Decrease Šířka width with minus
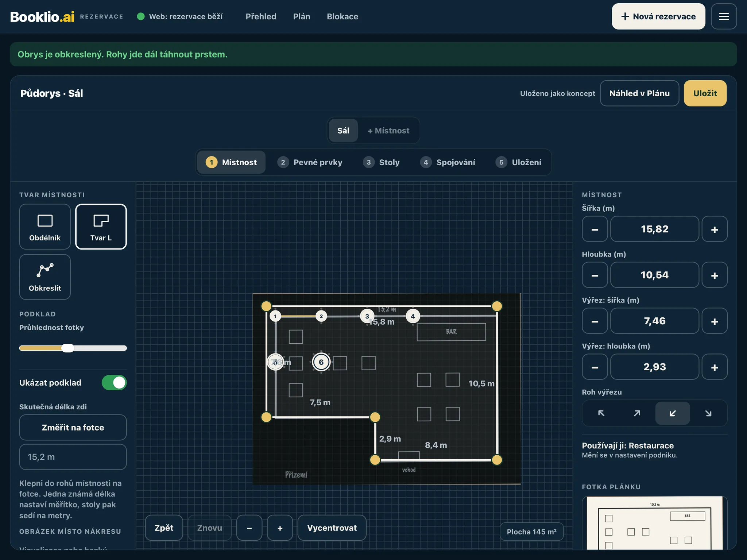Viewport: 747px width, 560px height. click(x=595, y=229)
